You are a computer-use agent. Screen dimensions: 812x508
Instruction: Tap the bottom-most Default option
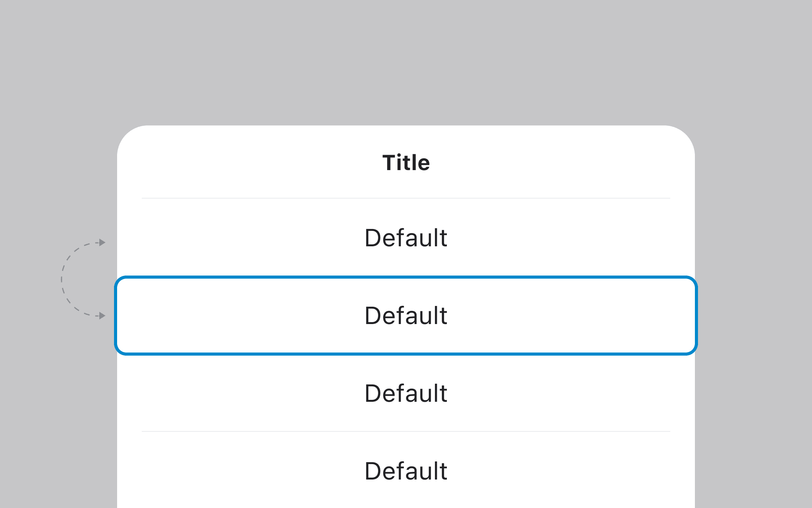coord(406,471)
